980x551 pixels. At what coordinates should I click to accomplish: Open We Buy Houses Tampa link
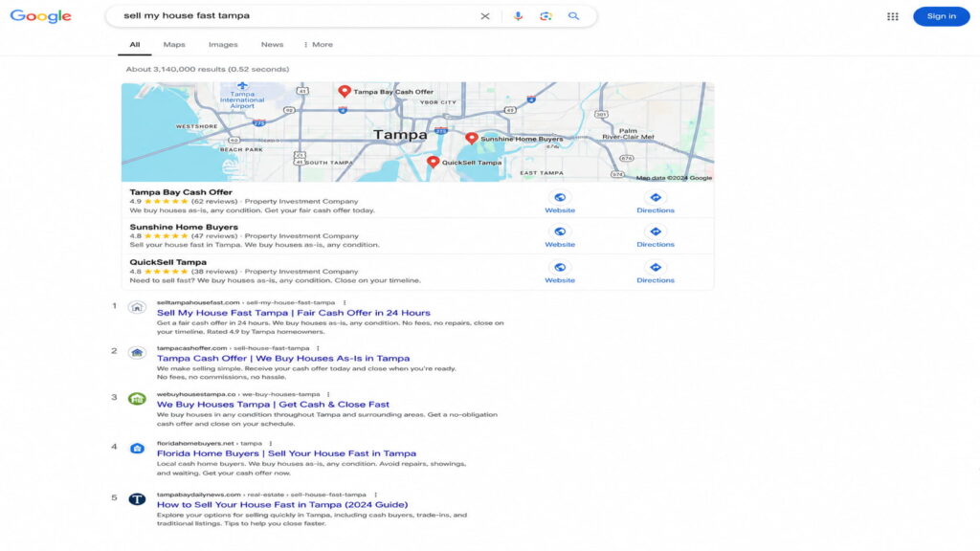coord(273,405)
